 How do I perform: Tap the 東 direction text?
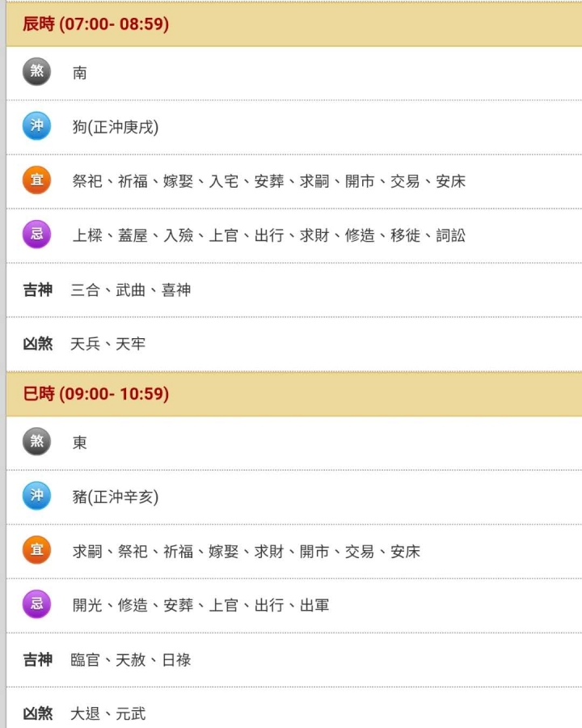pyautogui.click(x=80, y=442)
